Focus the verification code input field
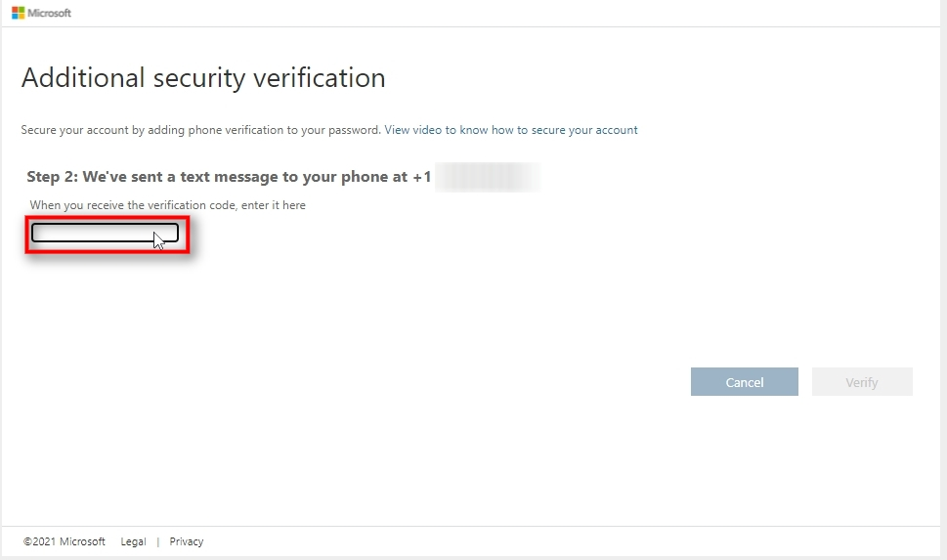Screen dimensions: 947x560 [105, 233]
